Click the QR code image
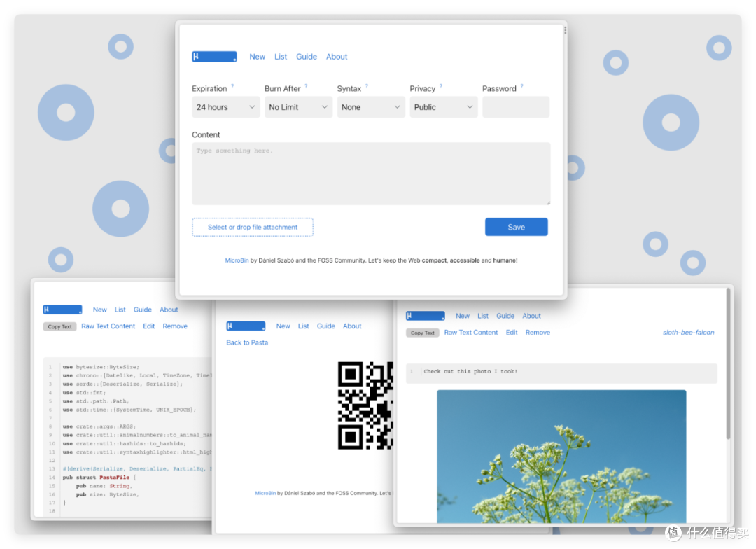The image size is (756, 549). [x=365, y=405]
